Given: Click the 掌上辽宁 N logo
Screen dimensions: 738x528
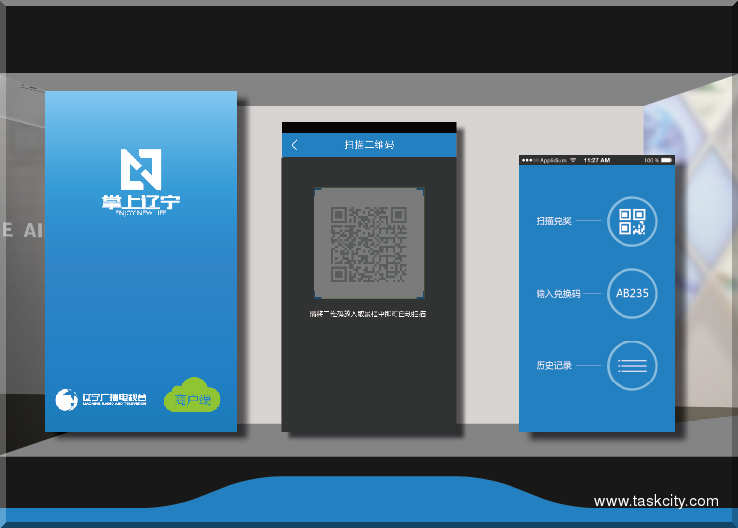Looking at the screenshot, I should pyautogui.click(x=140, y=170).
